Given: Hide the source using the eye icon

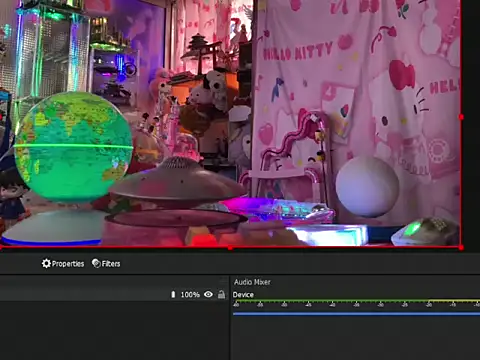Looking at the screenshot, I should tap(208, 294).
